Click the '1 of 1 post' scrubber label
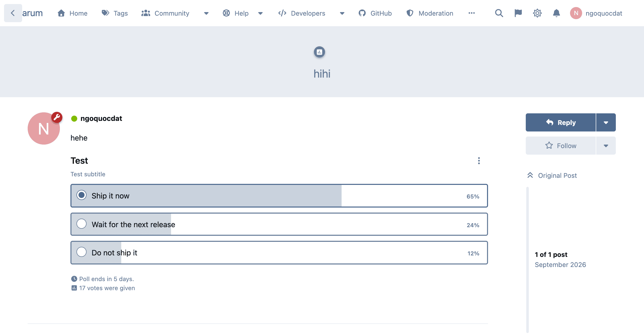This screenshot has height=336, width=644. [551, 255]
